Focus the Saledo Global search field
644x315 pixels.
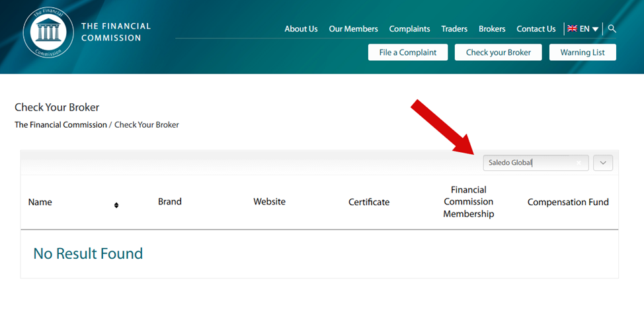[536, 163]
